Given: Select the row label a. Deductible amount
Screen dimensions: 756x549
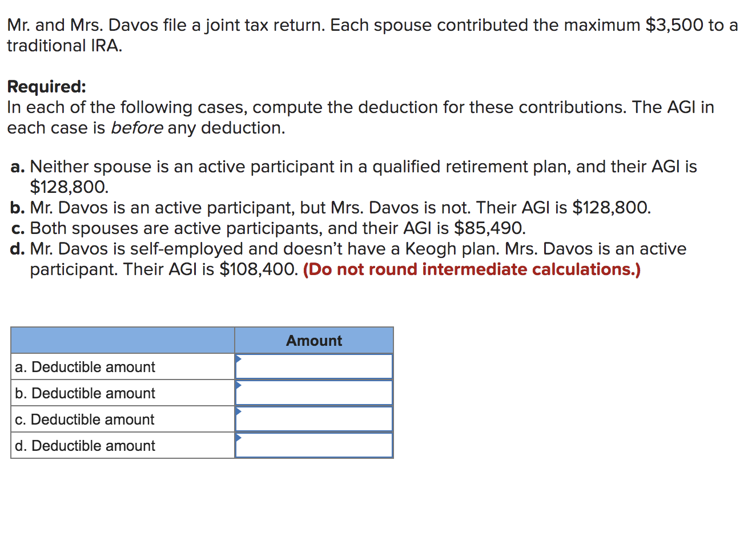Looking at the screenshot, I should (x=84, y=366).
